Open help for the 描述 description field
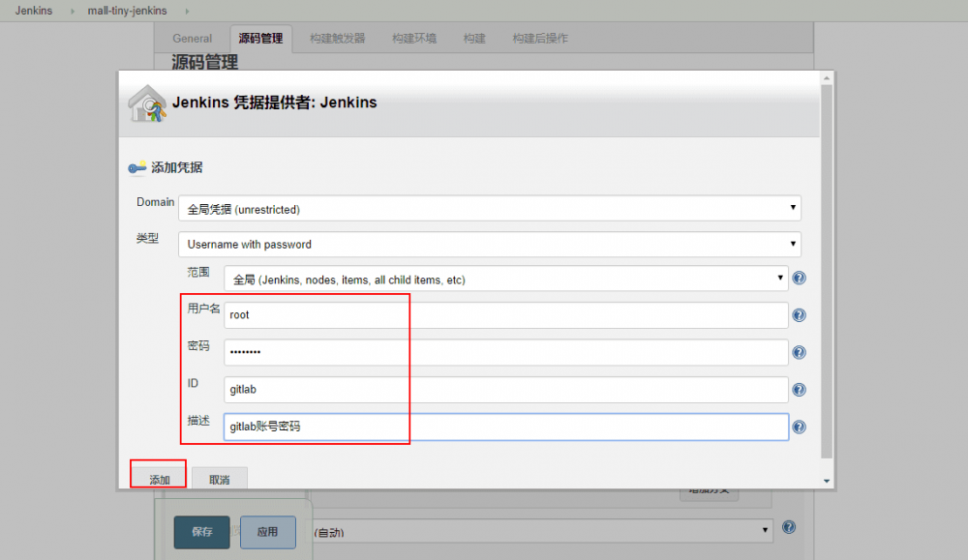968x560 pixels. pos(799,427)
